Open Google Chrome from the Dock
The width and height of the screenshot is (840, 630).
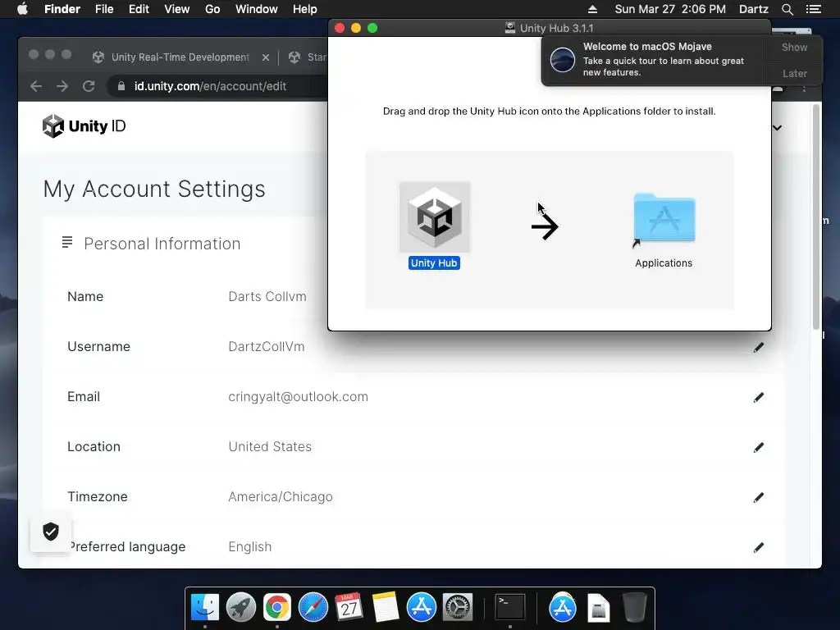point(277,608)
